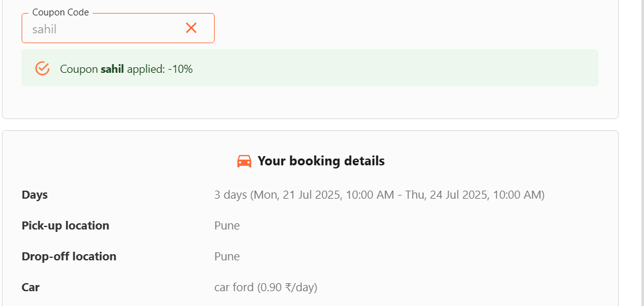
Task: Click the word 'applied:' in the coupon message
Action: [x=145, y=69]
